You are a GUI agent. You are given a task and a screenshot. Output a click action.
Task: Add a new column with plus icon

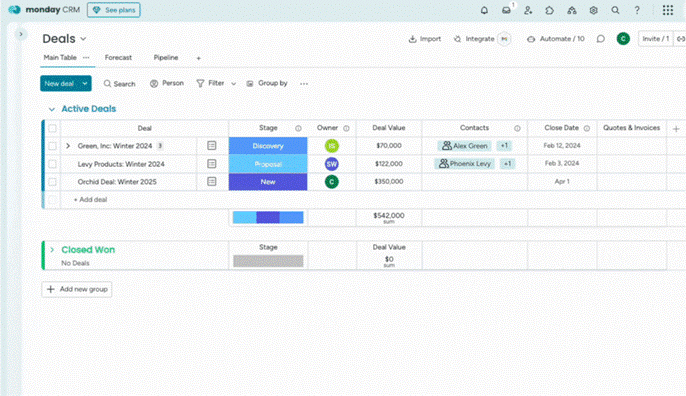click(x=676, y=129)
